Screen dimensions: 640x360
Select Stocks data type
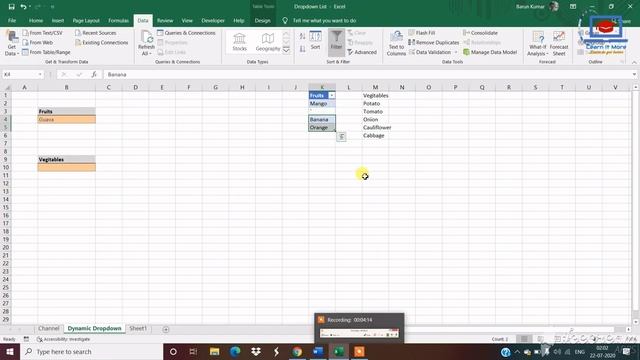click(240, 42)
